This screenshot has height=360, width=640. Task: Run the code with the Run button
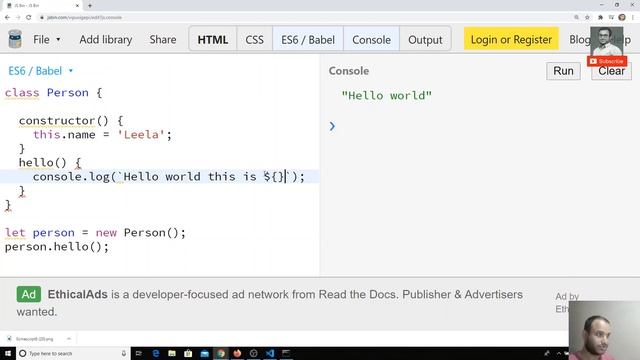click(563, 71)
